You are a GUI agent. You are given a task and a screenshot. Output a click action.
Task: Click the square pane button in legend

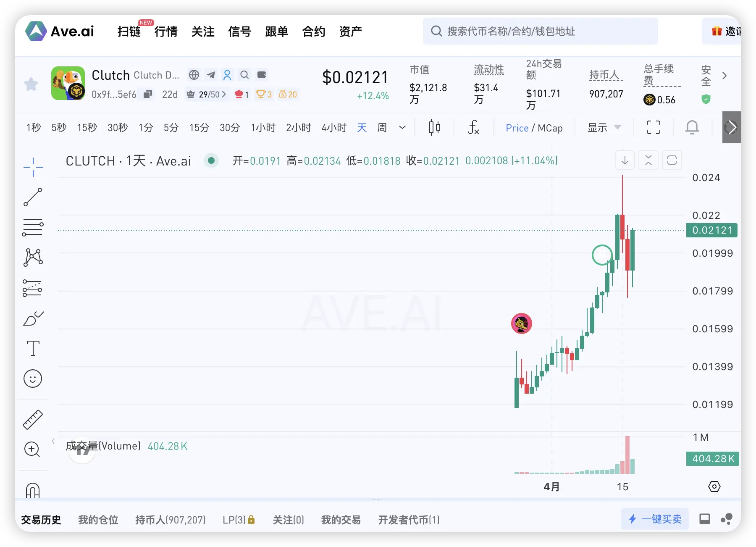pos(672,160)
